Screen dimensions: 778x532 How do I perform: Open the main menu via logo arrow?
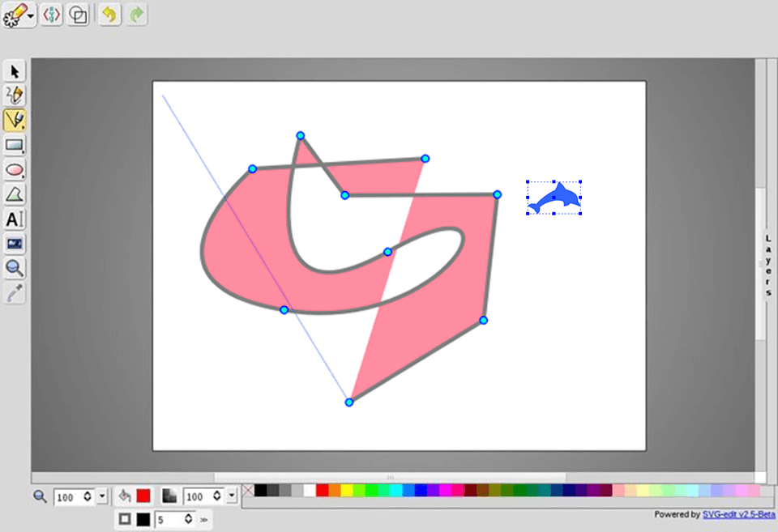[31, 16]
